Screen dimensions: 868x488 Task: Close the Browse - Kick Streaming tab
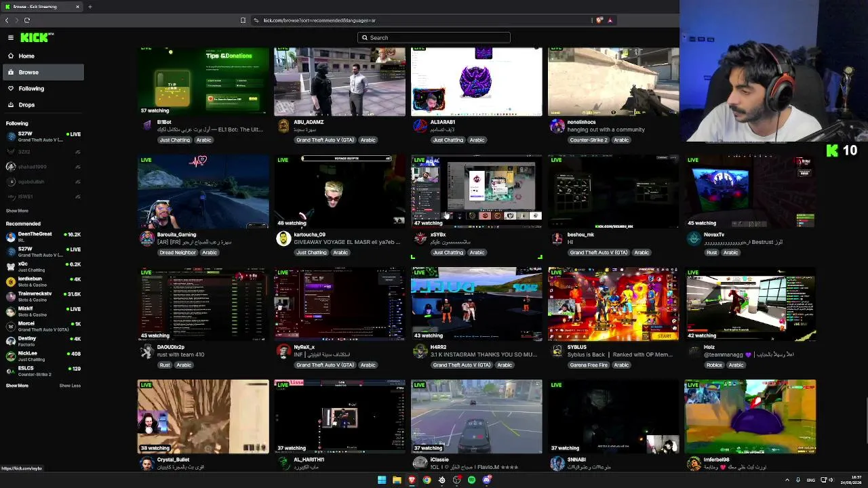(77, 7)
